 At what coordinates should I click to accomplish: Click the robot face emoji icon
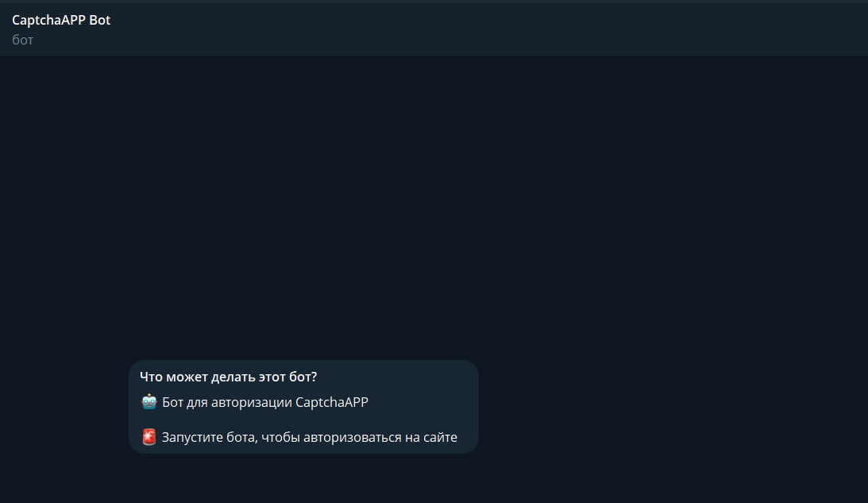(x=149, y=401)
